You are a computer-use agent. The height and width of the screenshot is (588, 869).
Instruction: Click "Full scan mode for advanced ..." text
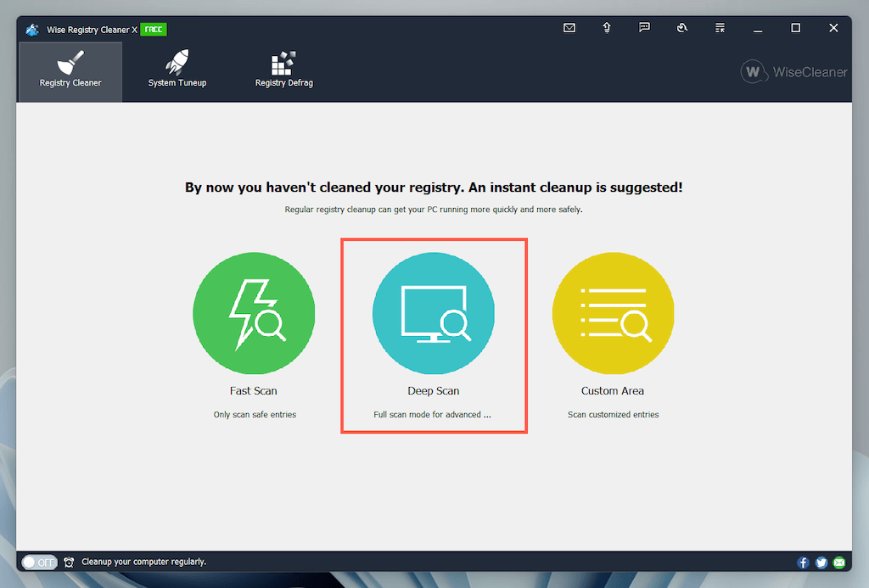[x=432, y=415]
